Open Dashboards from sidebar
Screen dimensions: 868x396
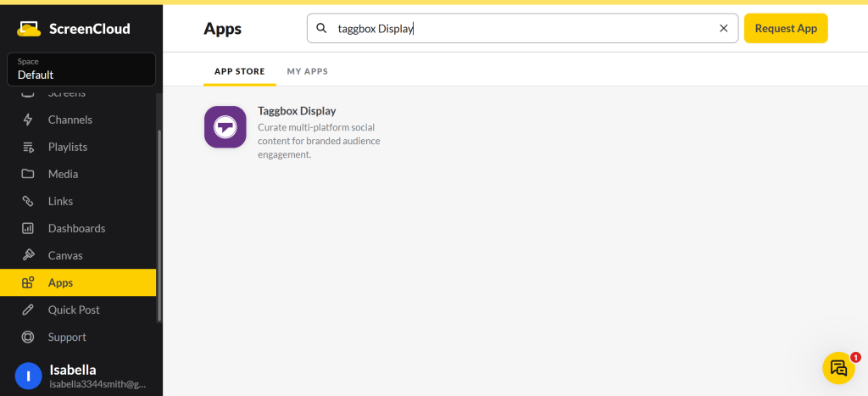tap(78, 228)
